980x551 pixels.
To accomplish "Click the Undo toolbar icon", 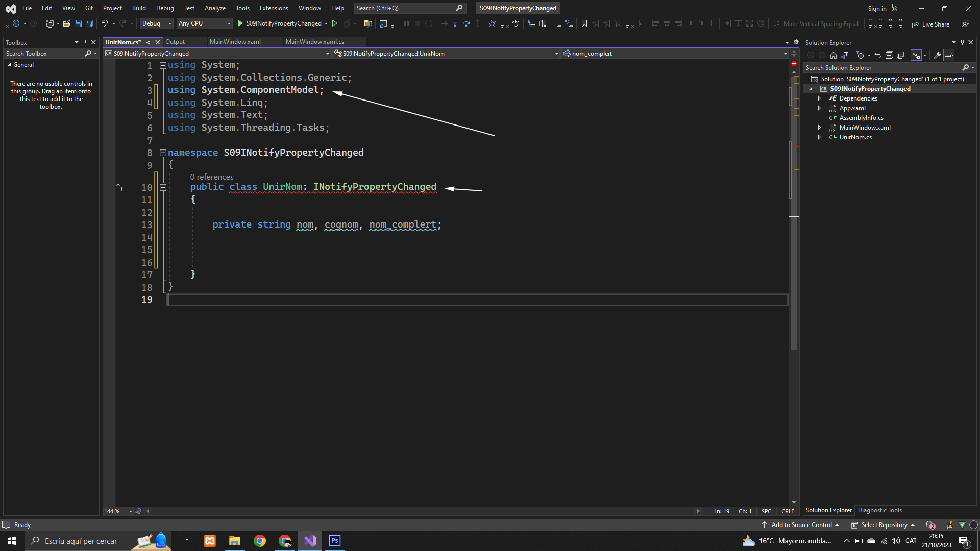I will tap(104, 23).
